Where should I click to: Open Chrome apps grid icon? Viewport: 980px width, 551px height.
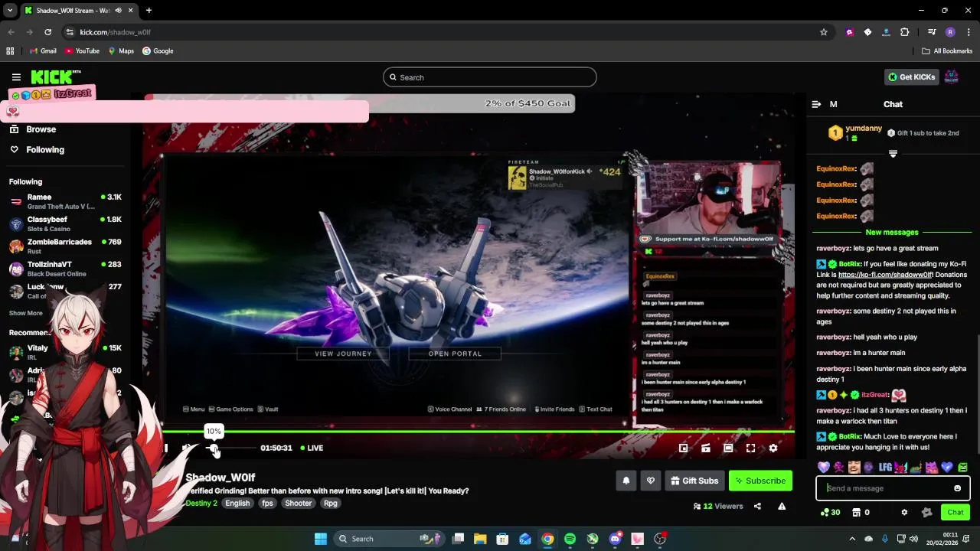tap(10, 51)
